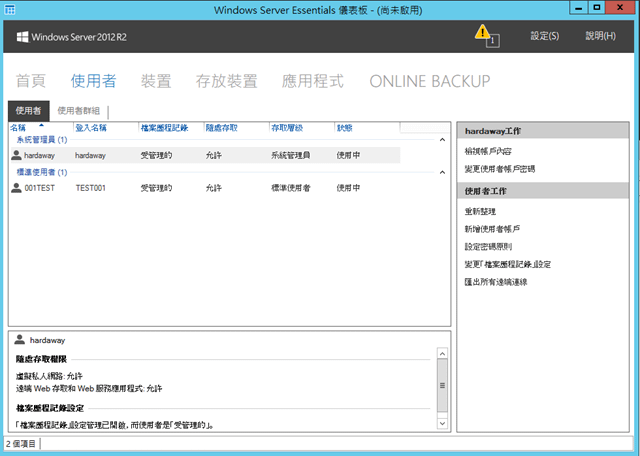The height and width of the screenshot is (456, 640).
Task: Click 使用中 status in the hardaway row
Action: [x=348, y=156]
